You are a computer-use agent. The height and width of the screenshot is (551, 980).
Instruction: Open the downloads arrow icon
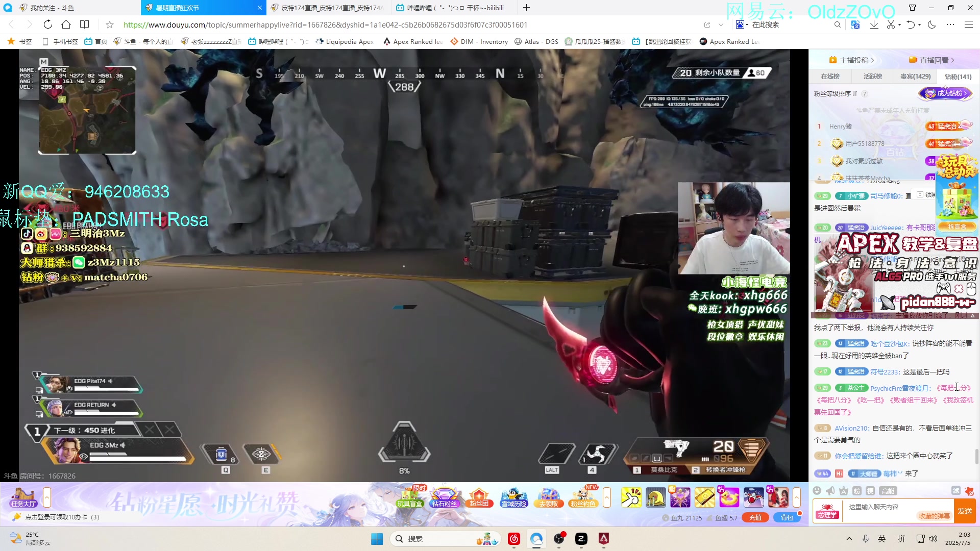(874, 24)
